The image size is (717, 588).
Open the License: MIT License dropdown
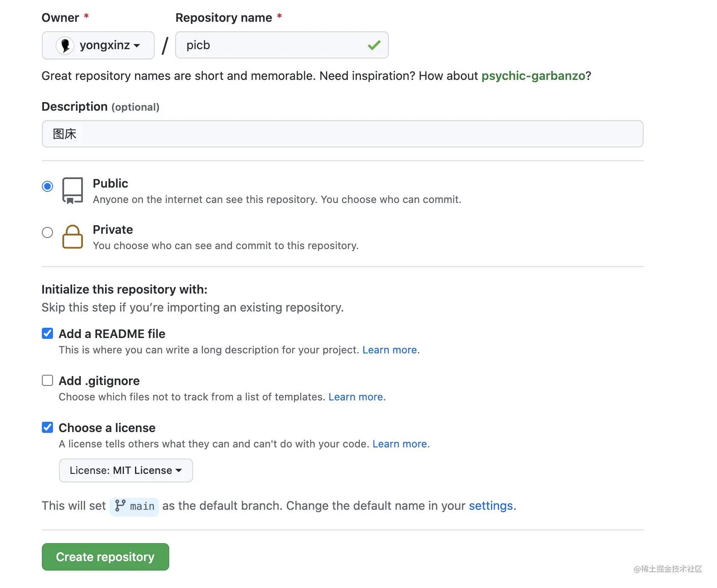(x=126, y=470)
